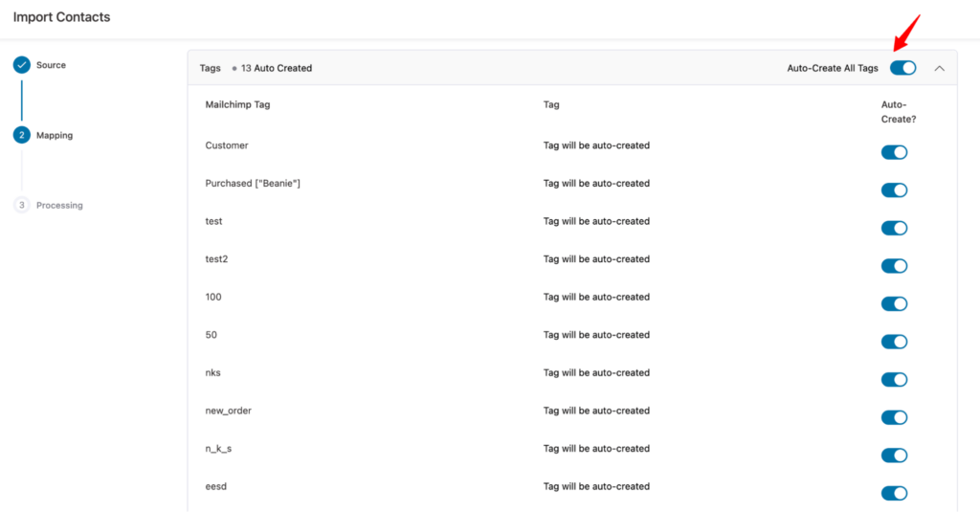Viewport: 980px width, 512px height.
Task: Toggle auto-create switch for n_k_s tag
Action: [x=894, y=456]
